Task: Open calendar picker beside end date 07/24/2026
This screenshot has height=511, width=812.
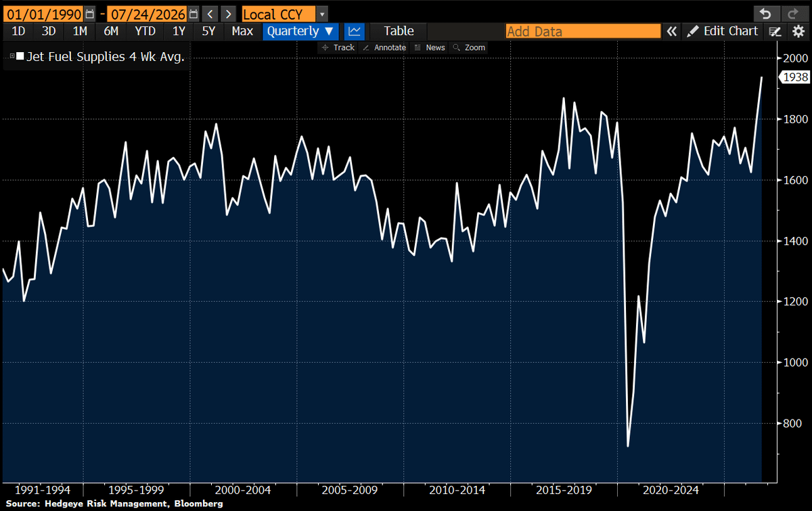Action: [194, 14]
